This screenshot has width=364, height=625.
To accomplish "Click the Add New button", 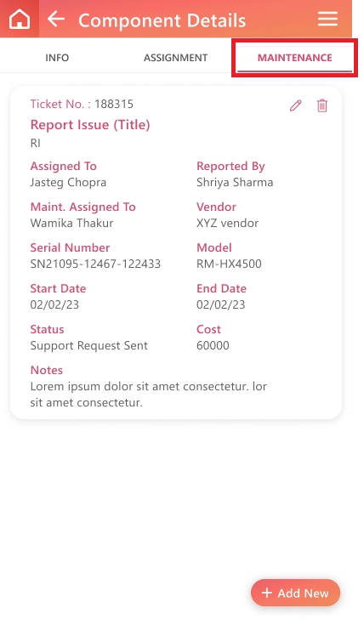I will click(x=295, y=593).
